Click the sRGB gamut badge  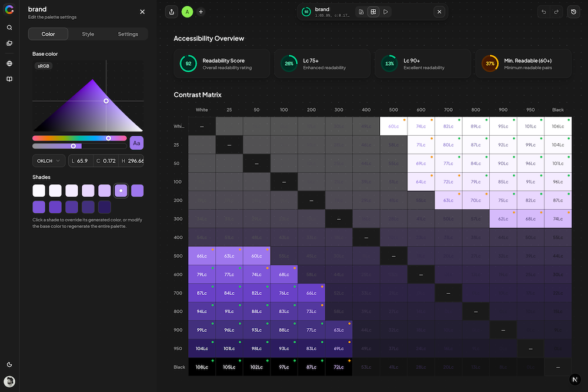(x=44, y=66)
